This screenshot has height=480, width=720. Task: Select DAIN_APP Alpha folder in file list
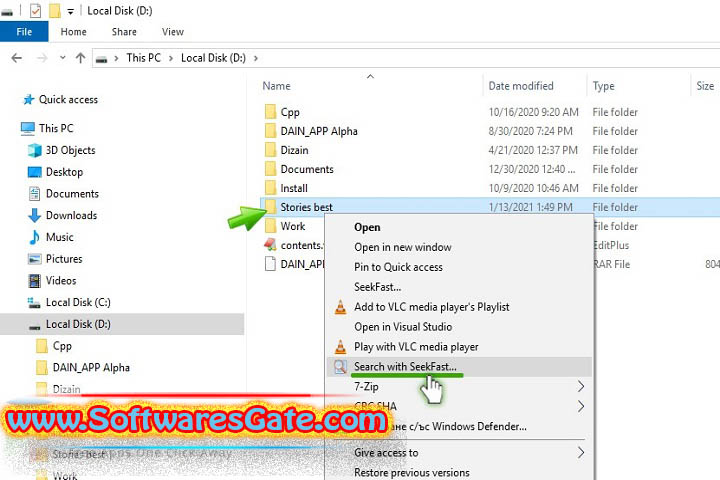[319, 131]
